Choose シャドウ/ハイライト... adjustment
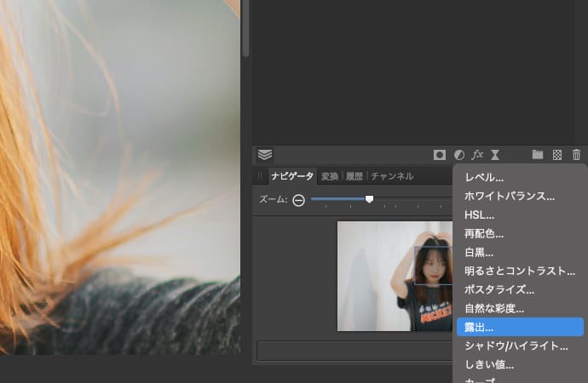Screen dimensions: 588x383 click(516, 346)
